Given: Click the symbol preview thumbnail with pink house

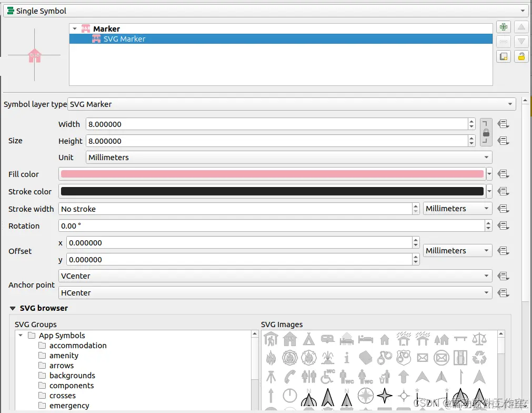Looking at the screenshot, I should pos(34,55).
